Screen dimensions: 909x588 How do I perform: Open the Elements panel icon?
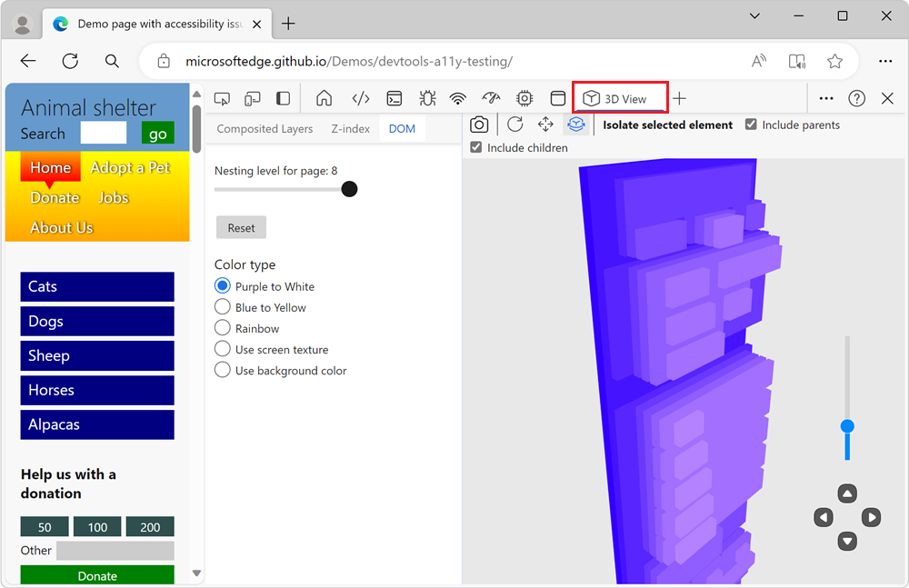(x=361, y=98)
